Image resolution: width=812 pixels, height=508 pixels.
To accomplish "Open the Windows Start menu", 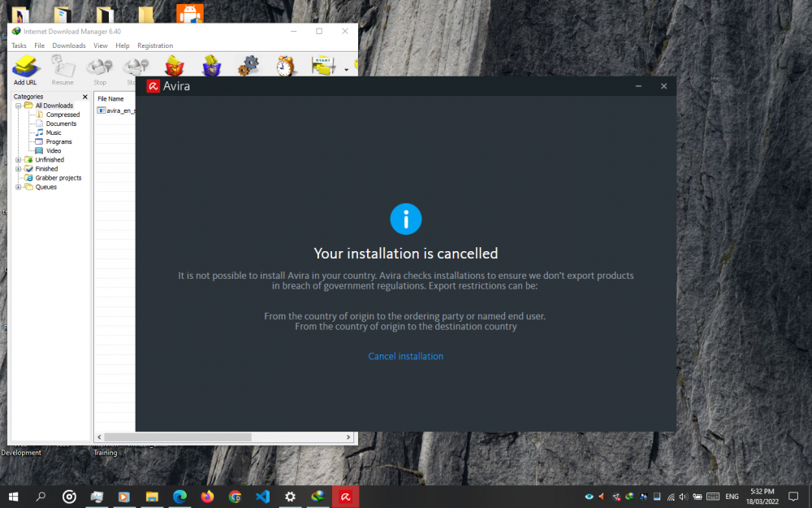I will point(14,497).
